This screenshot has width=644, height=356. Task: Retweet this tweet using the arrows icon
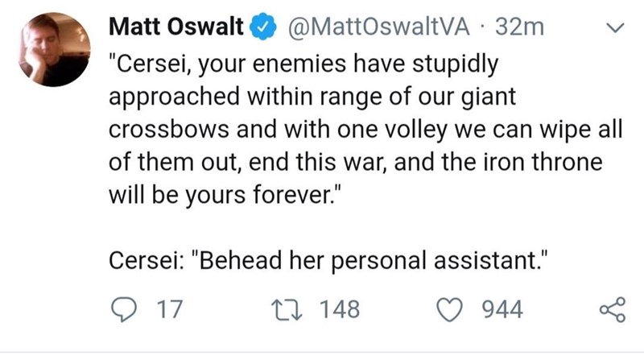(x=287, y=310)
